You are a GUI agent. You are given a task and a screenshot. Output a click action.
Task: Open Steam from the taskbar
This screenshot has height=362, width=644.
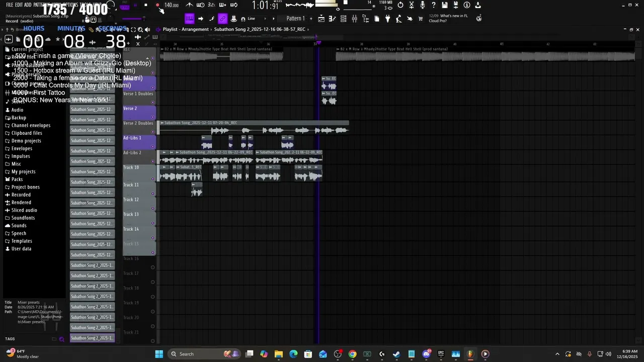tap(396, 354)
